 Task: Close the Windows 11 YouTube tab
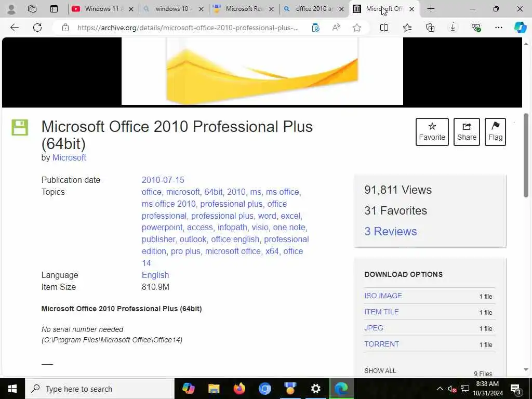pyautogui.click(x=131, y=9)
